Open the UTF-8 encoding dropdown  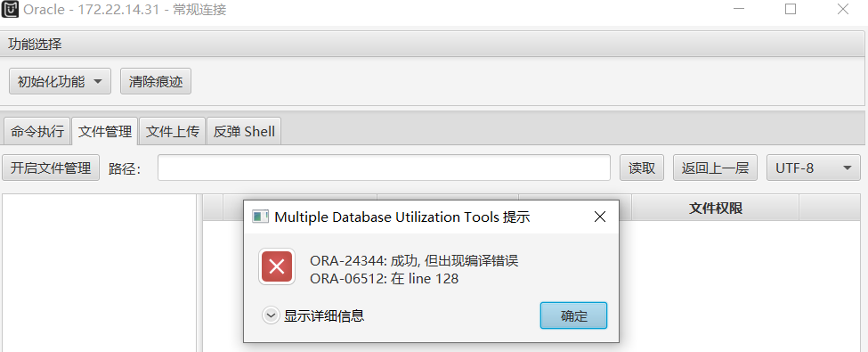814,168
